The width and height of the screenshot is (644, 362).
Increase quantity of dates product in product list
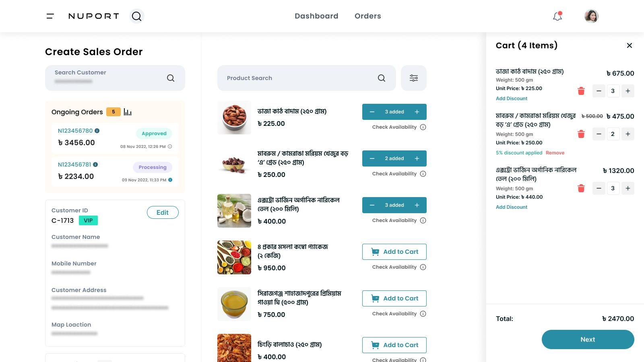pos(417,158)
